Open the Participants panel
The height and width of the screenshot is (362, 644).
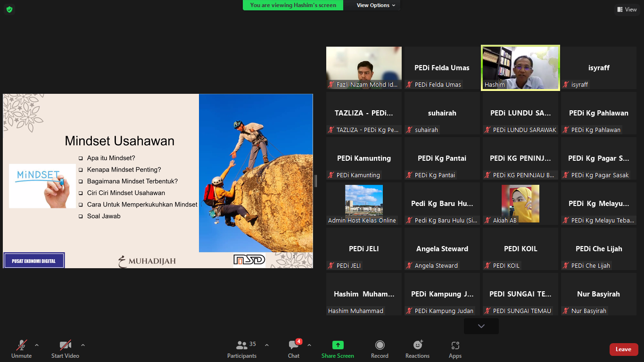pos(242,349)
